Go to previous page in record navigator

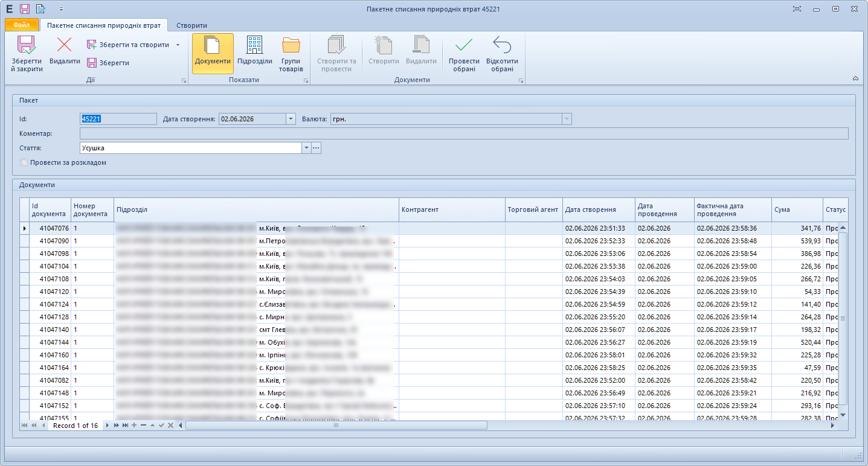[34, 426]
